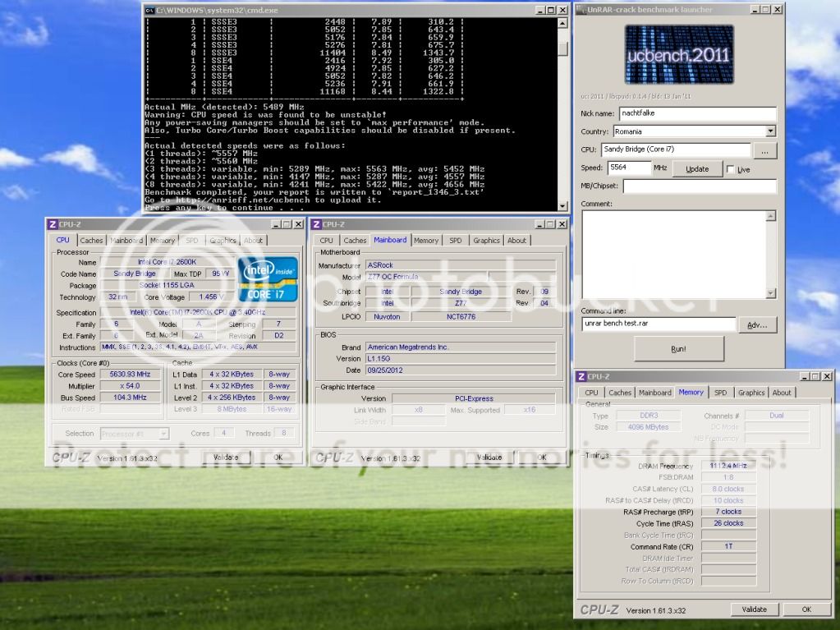Click the Z icon of the Memory CPU-Z window

click(x=581, y=376)
